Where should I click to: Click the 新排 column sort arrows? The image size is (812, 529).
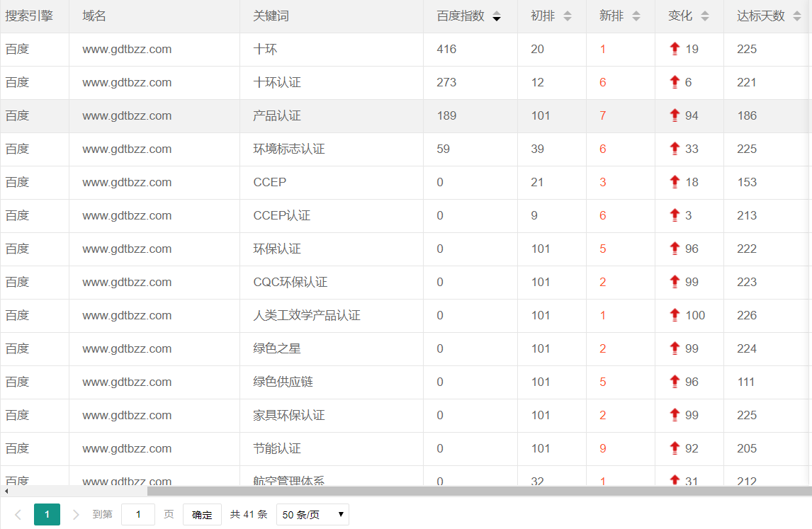point(636,16)
